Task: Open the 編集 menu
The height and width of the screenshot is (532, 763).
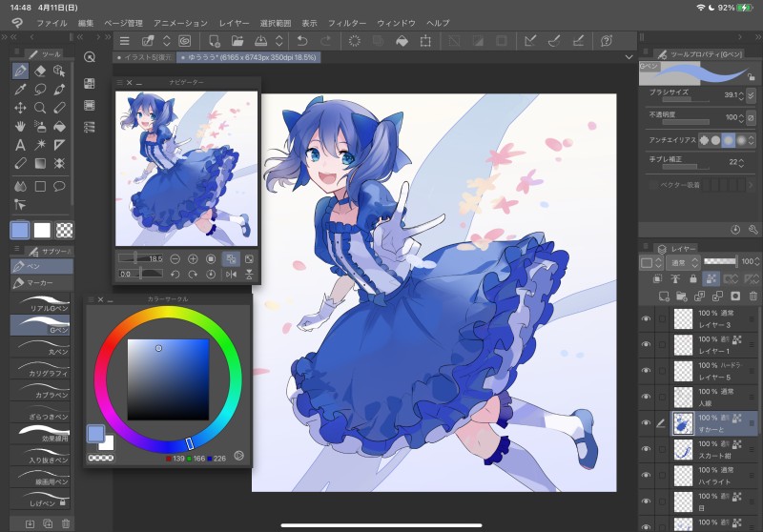Action: (x=86, y=23)
